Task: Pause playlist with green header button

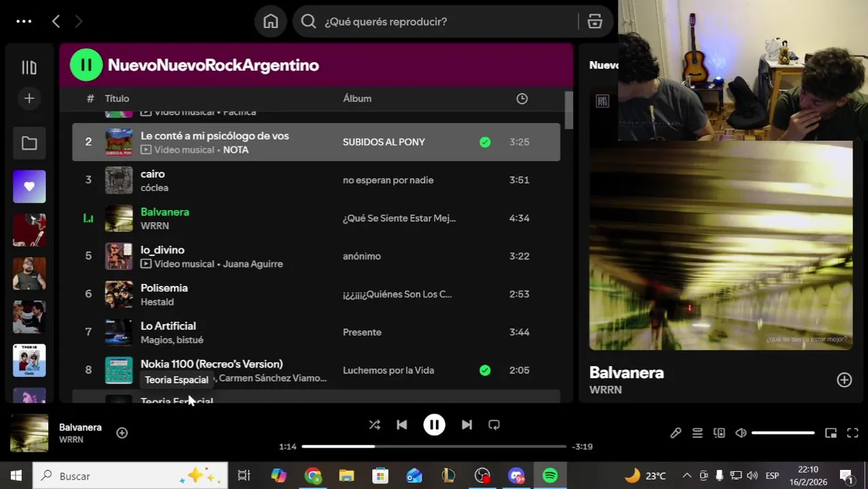Action: [x=86, y=65]
